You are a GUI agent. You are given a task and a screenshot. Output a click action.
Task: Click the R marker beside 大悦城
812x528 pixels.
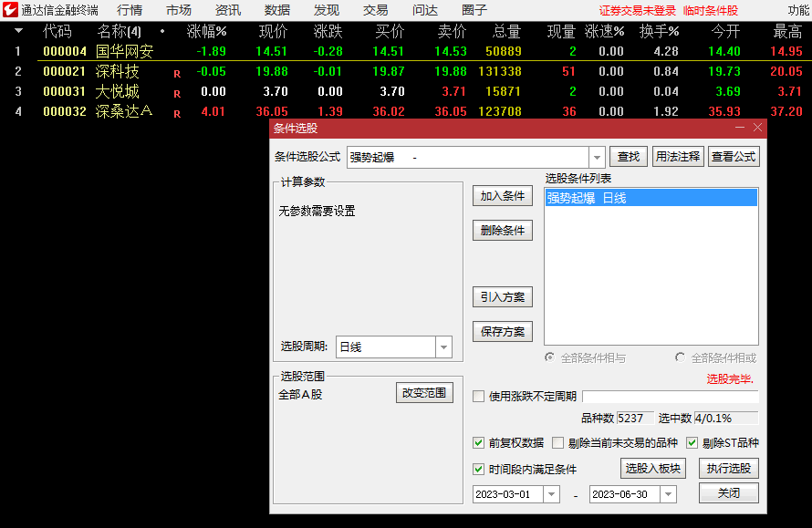(177, 94)
